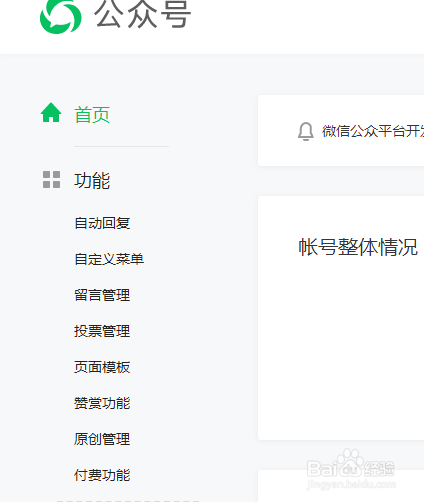424x502 pixels.
Task: Open 原创管理 in the sidebar
Action: tap(102, 439)
